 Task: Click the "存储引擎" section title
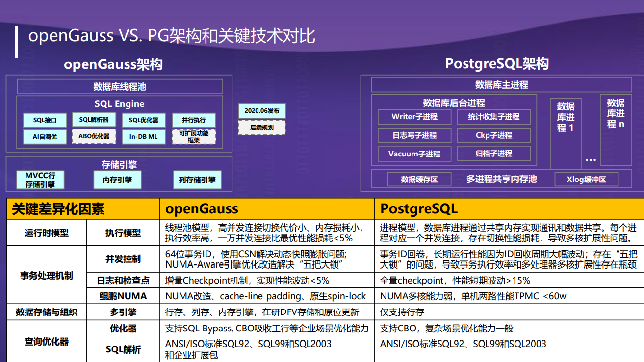click(119, 165)
